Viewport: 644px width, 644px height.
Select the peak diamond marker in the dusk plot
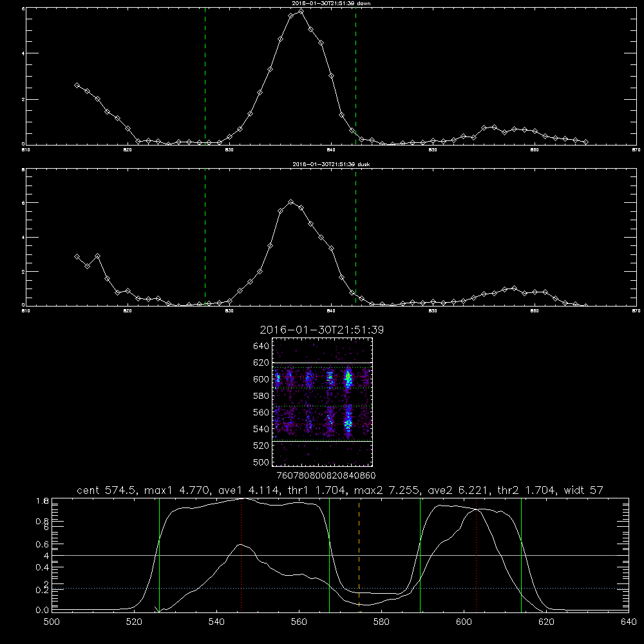pyautogui.click(x=291, y=202)
